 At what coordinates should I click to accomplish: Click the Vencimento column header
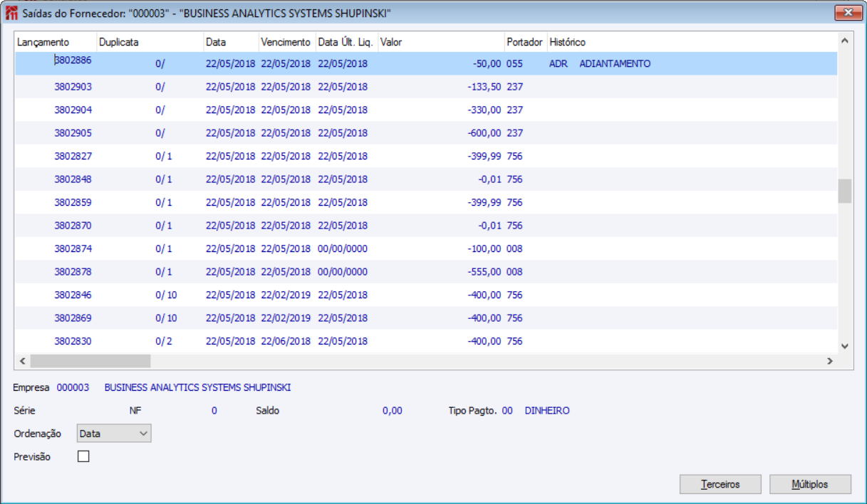[x=287, y=42]
